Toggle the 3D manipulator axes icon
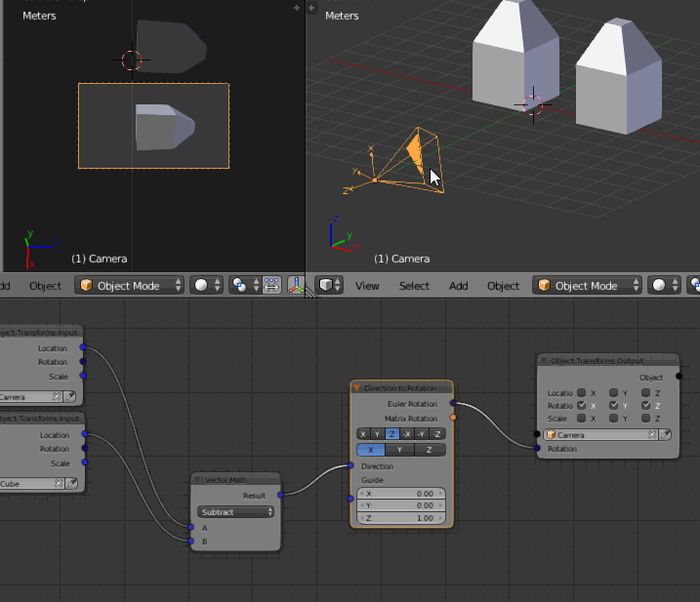The height and width of the screenshot is (602, 700). point(296,285)
